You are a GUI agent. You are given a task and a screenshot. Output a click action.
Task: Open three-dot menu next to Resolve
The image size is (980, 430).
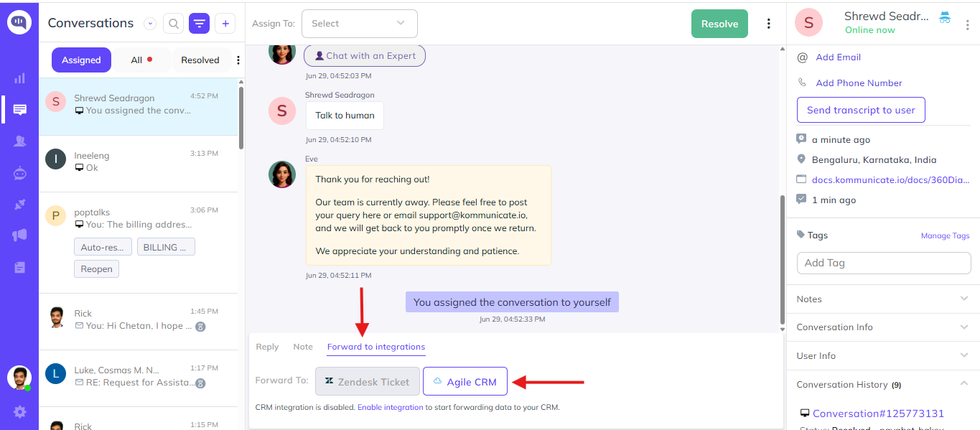pyautogui.click(x=768, y=24)
